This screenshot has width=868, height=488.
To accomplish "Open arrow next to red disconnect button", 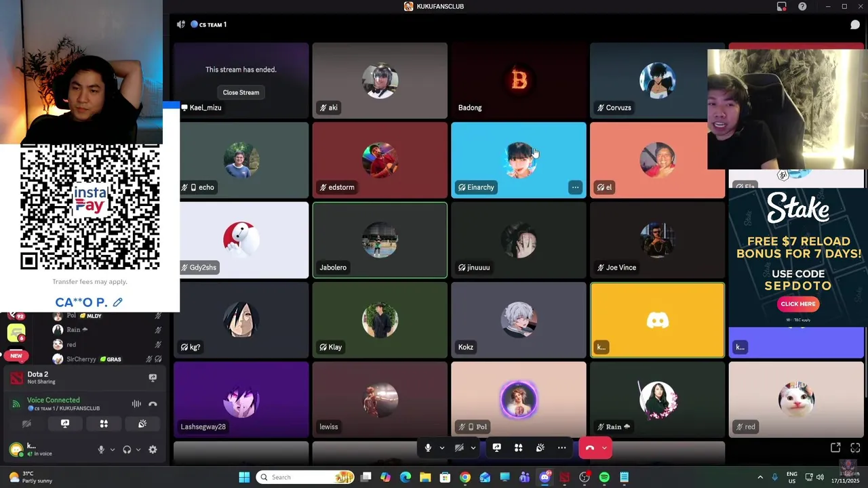I will click(604, 448).
